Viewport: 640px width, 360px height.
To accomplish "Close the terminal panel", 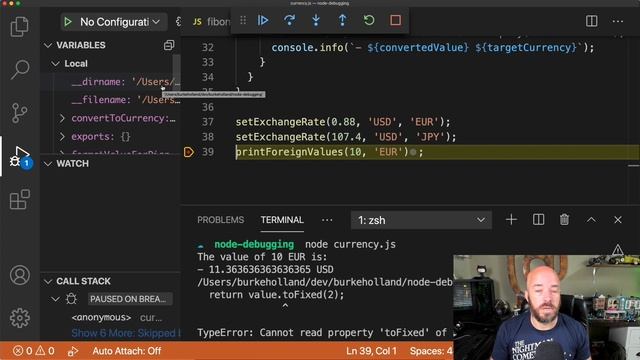I will [618, 220].
